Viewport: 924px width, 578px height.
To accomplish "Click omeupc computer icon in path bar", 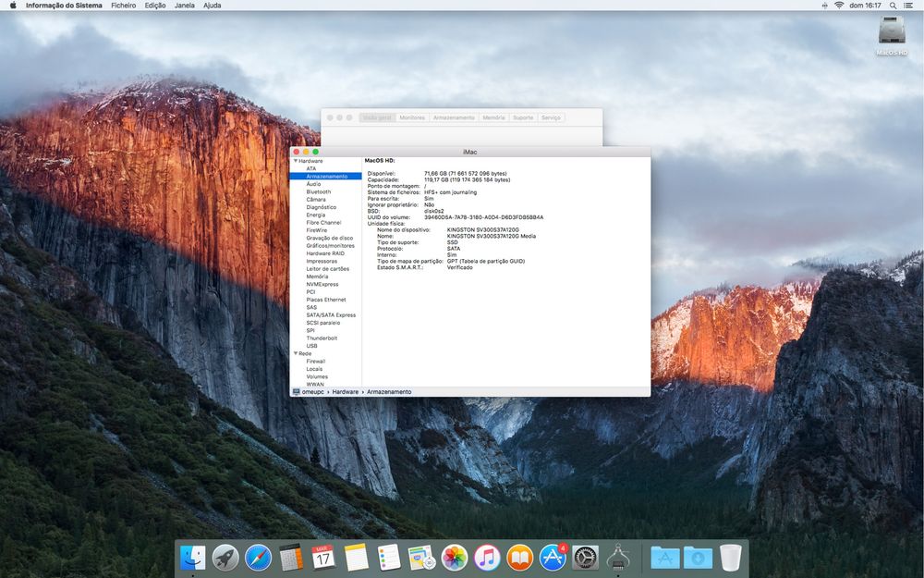I will [296, 391].
